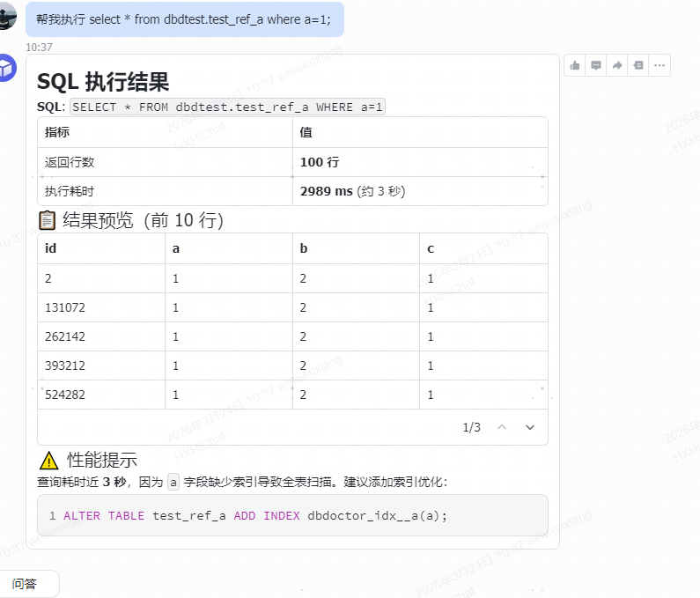Click the 1/3 page indicator

471,427
